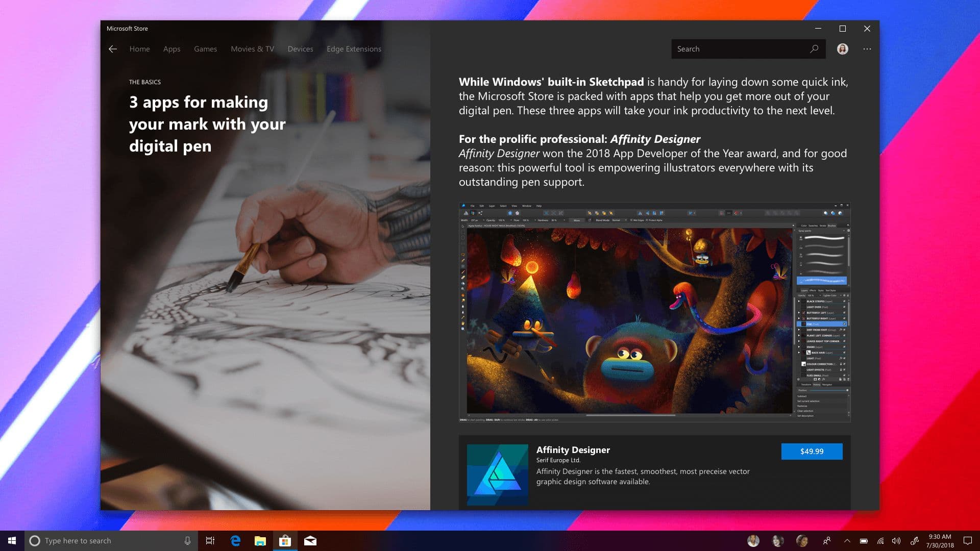This screenshot has height=551, width=980.
Task: Click the Movies & TV dropdown tab
Action: tap(252, 48)
